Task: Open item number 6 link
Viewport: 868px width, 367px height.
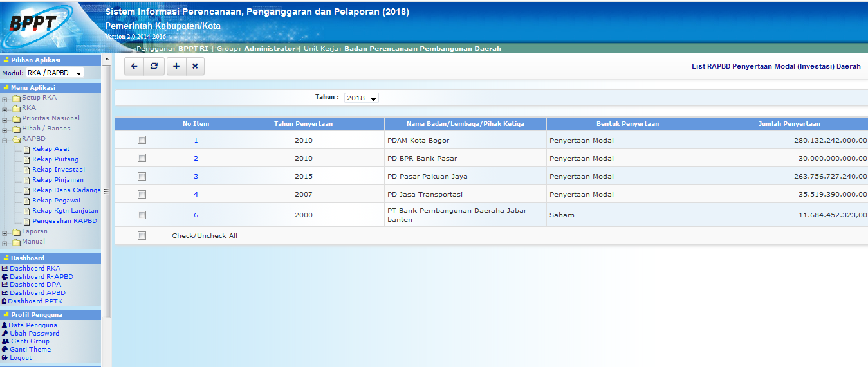Action: [x=196, y=215]
